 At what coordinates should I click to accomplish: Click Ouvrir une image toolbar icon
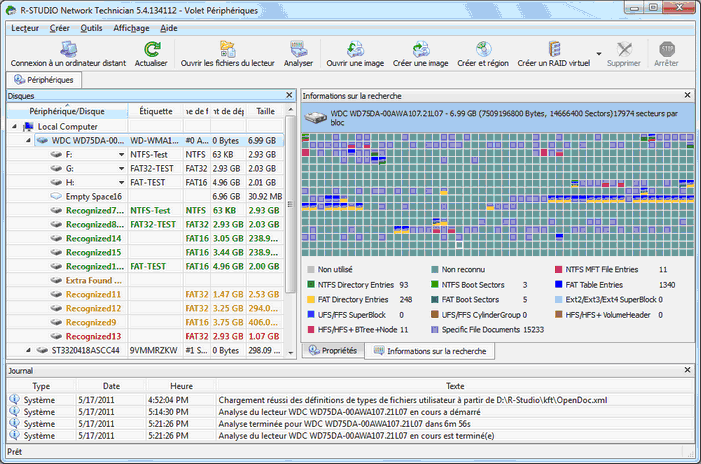tap(355, 50)
